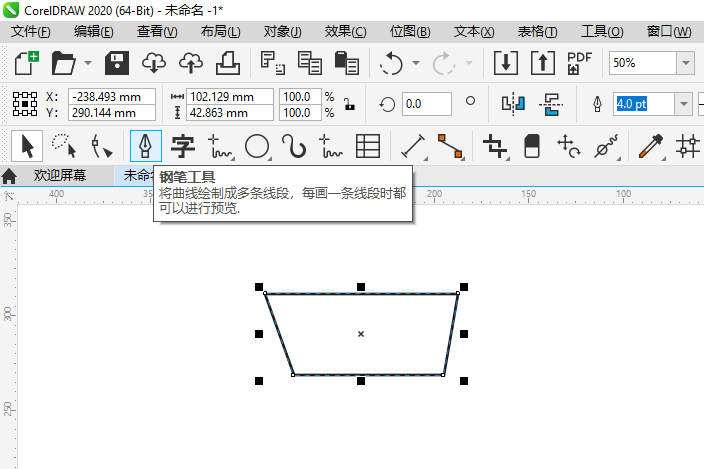Click the object height field 42.863 mm
704x469 pixels.
(229, 113)
